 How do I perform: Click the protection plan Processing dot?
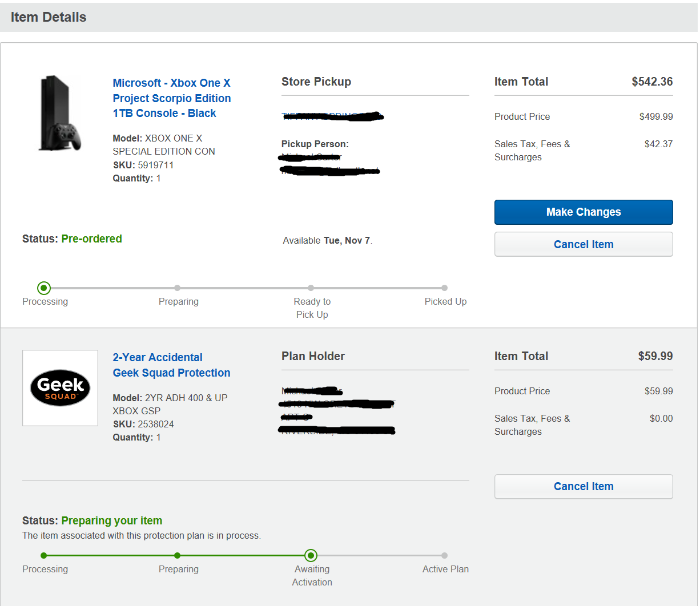point(44,555)
